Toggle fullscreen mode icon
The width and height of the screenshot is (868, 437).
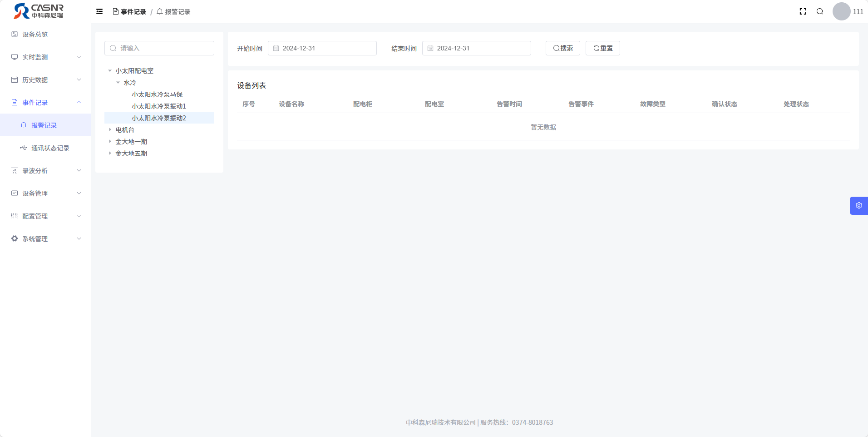[x=803, y=11]
